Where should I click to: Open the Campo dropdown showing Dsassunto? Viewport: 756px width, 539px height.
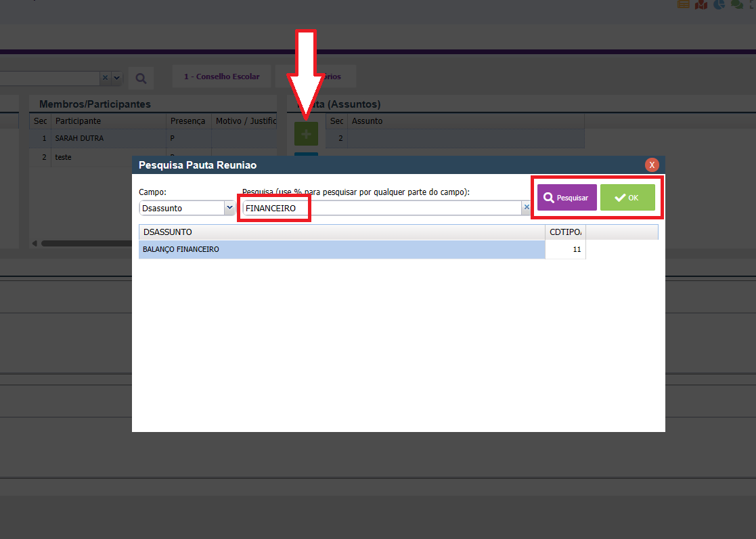(229, 208)
